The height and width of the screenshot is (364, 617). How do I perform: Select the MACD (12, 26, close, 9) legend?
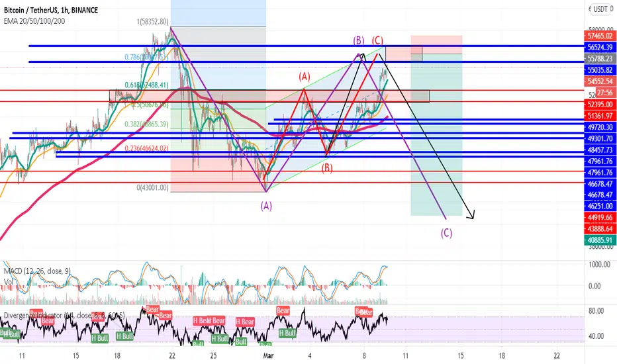(x=37, y=271)
